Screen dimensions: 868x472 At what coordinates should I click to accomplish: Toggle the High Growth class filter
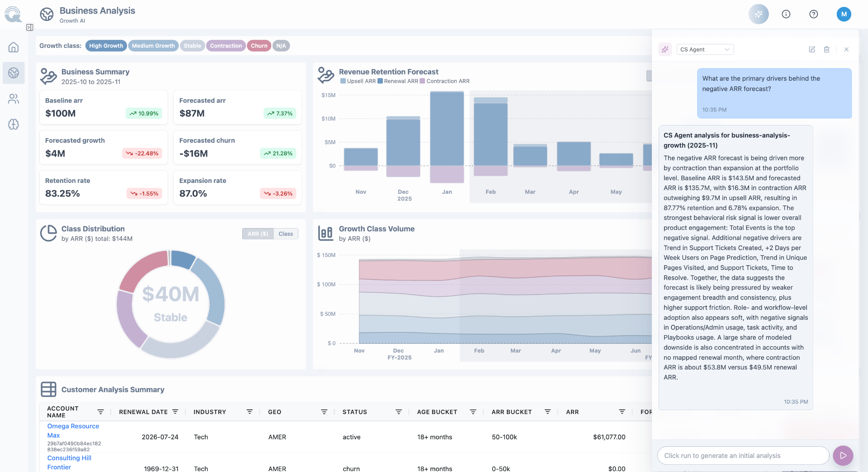(x=106, y=46)
